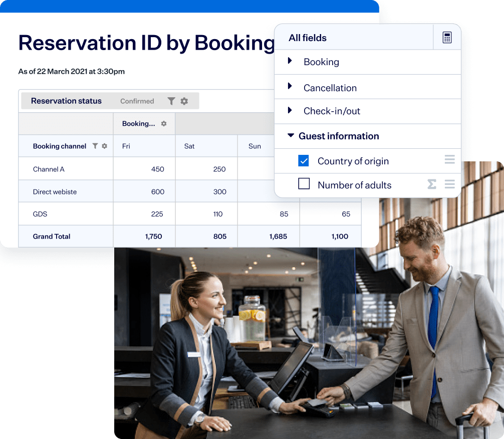Click the Booking channel filter icon
Screen dimensions: 504x439
point(95,146)
